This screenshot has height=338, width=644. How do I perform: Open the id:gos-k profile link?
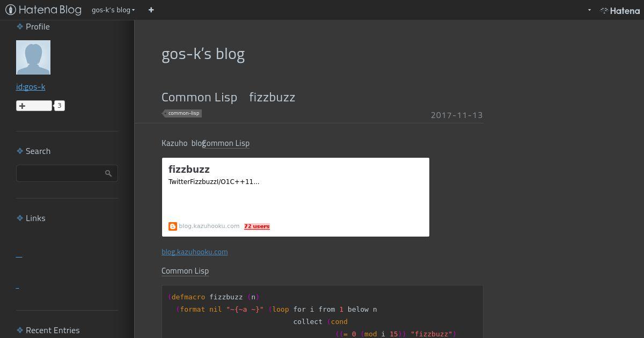click(x=31, y=86)
